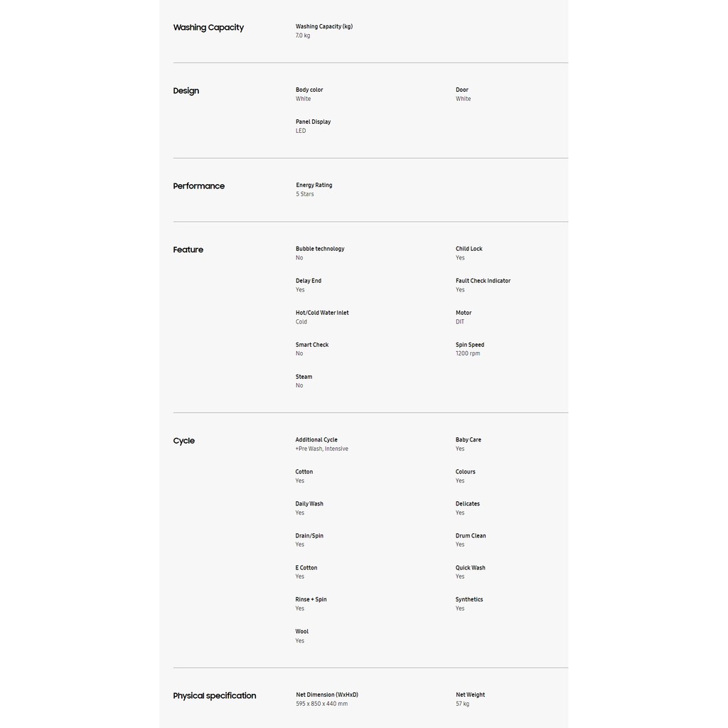Click the Energy Rating label
The width and height of the screenshot is (728, 728).
(x=314, y=185)
